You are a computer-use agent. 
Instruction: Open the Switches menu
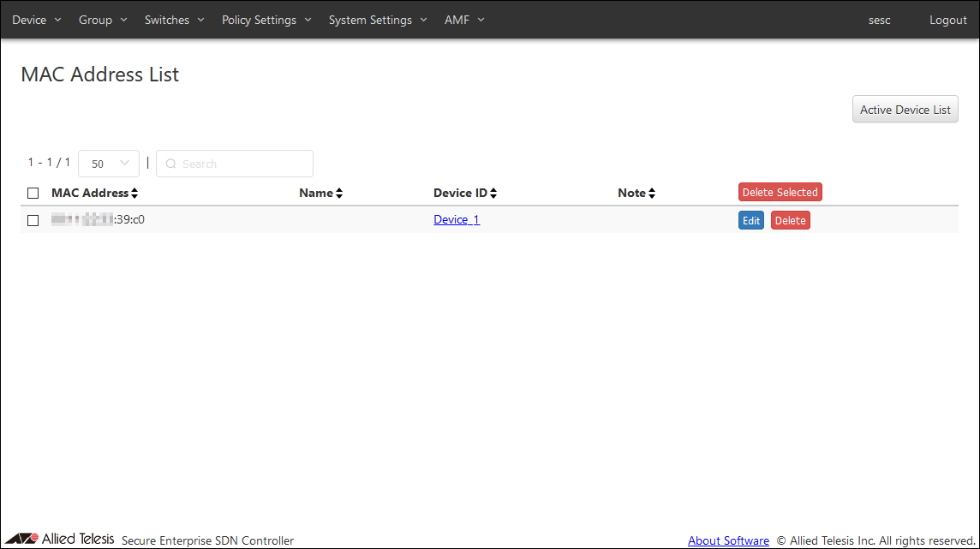coord(174,20)
